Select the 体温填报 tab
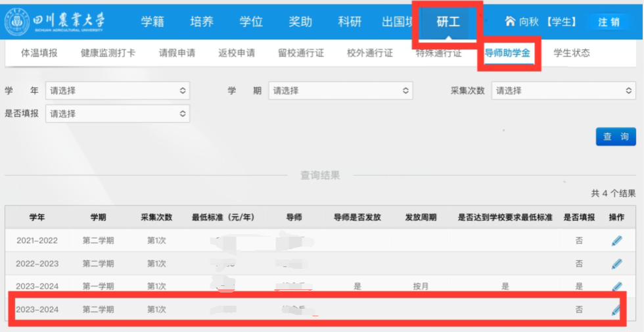This screenshot has width=644, height=332. pos(39,53)
